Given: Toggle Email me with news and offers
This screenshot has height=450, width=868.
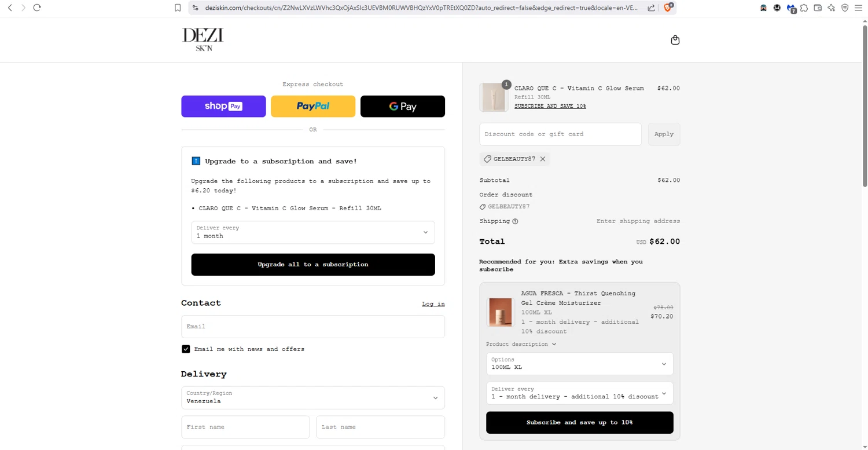Looking at the screenshot, I should [186, 349].
